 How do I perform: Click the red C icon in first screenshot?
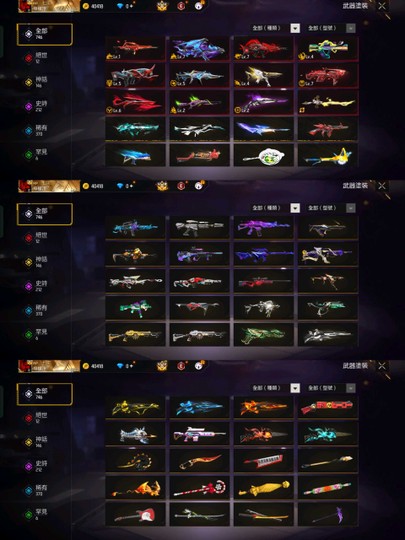coord(181,6)
